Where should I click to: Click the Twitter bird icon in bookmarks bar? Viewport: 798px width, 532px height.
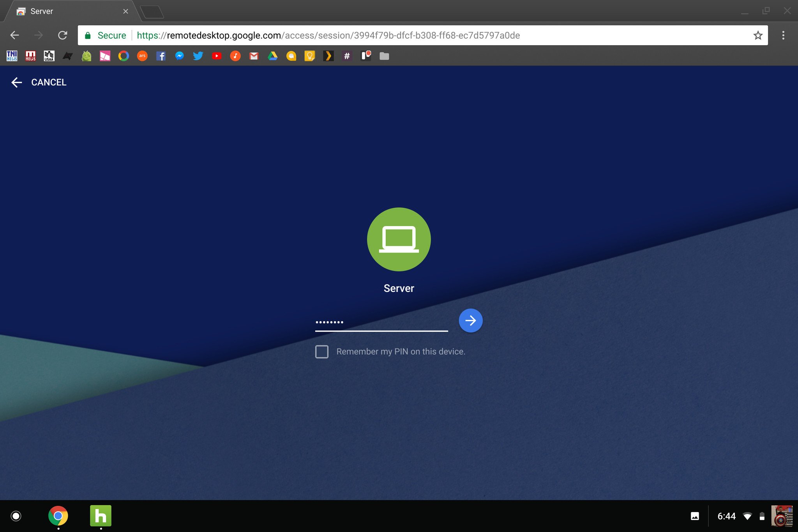198,55
